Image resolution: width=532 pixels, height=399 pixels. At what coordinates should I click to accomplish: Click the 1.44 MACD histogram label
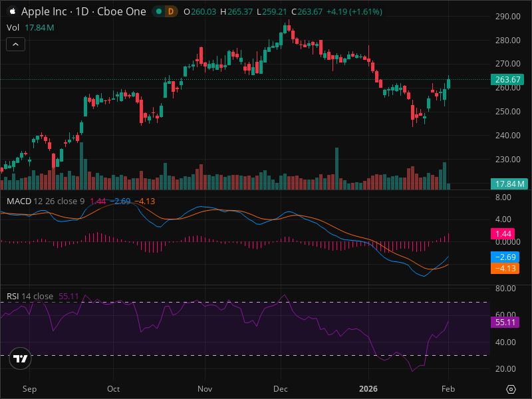tap(503, 234)
